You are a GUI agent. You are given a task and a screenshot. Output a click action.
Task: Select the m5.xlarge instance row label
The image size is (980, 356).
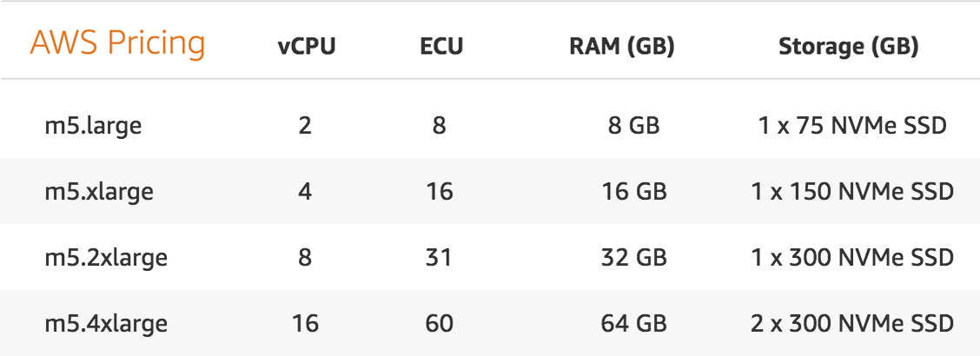[99, 191]
